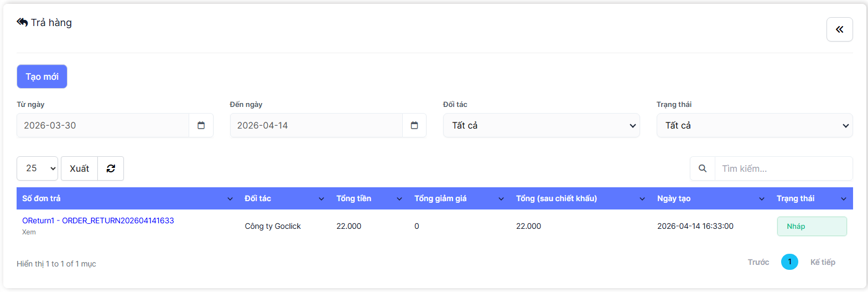Click sort chevron on Ngày tạo column
The width and height of the screenshot is (868, 292).
coord(762,199)
